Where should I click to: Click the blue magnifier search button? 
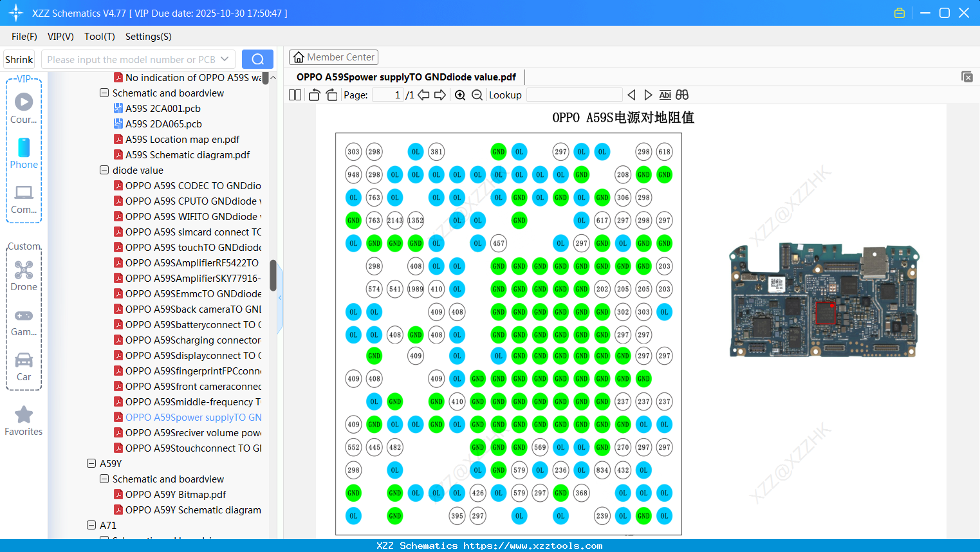(257, 59)
